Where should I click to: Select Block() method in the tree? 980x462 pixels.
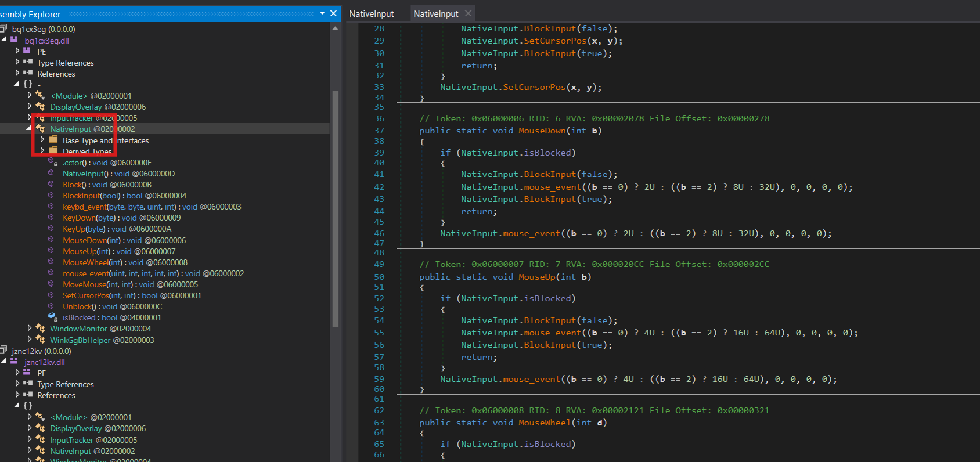pos(107,185)
